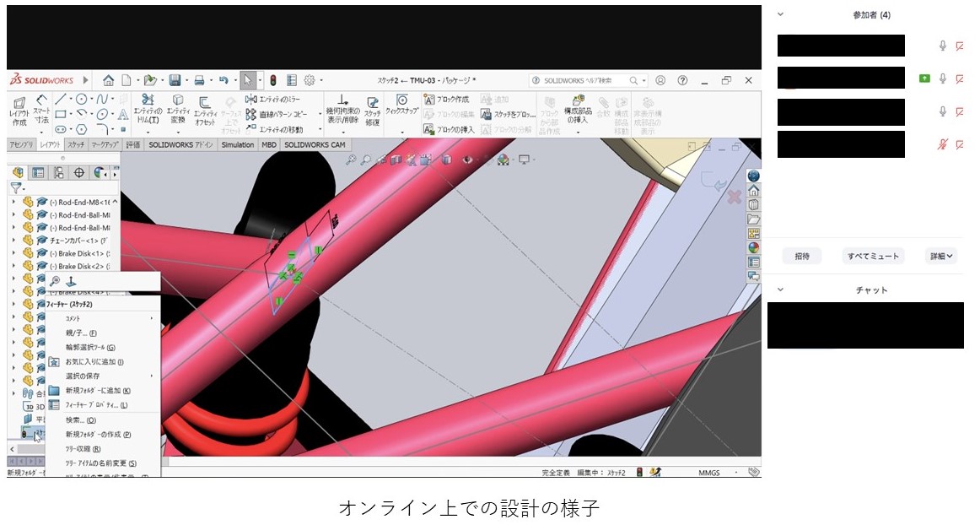Click the Offset Entities (エンティティオフセット) icon

(x=205, y=112)
